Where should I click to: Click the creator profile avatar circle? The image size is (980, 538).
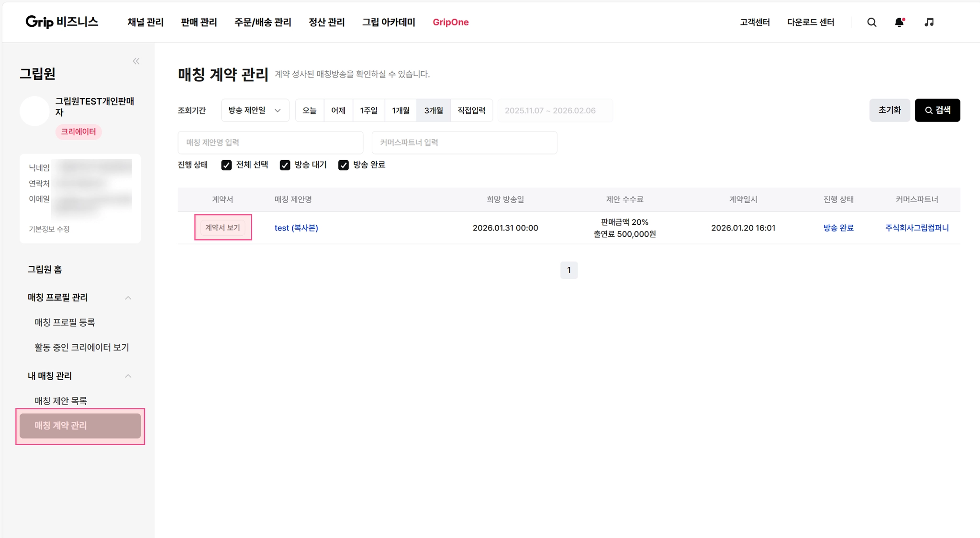point(34,111)
